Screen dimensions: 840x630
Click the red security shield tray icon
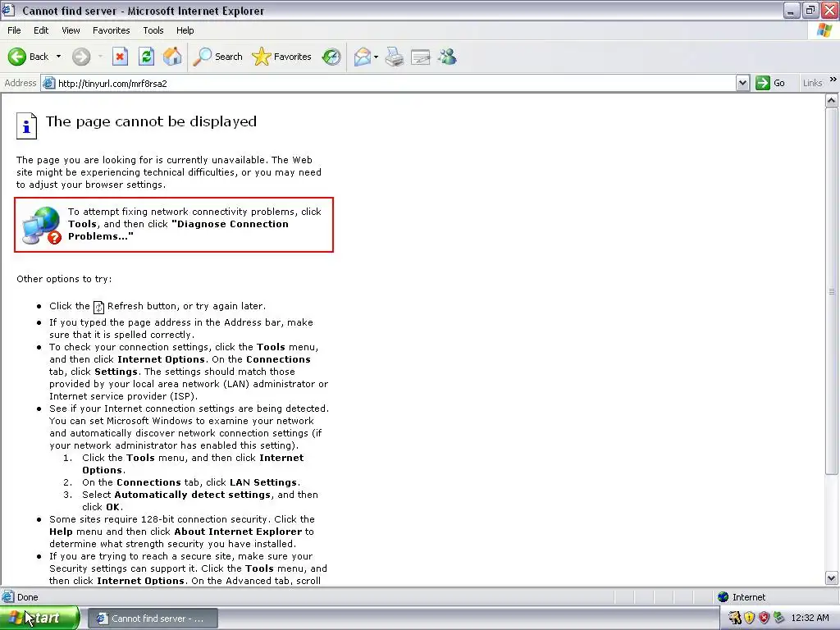point(764,619)
